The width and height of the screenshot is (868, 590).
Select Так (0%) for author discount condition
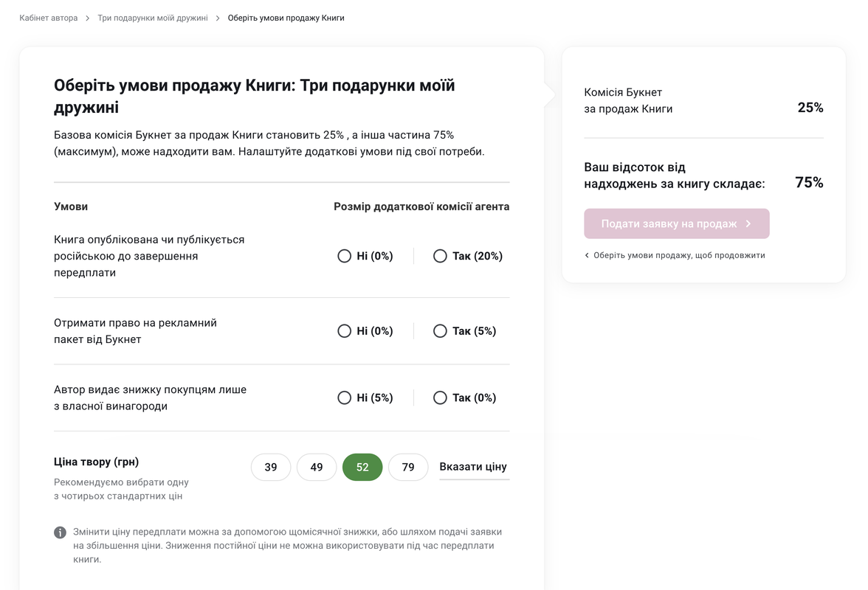coord(464,398)
